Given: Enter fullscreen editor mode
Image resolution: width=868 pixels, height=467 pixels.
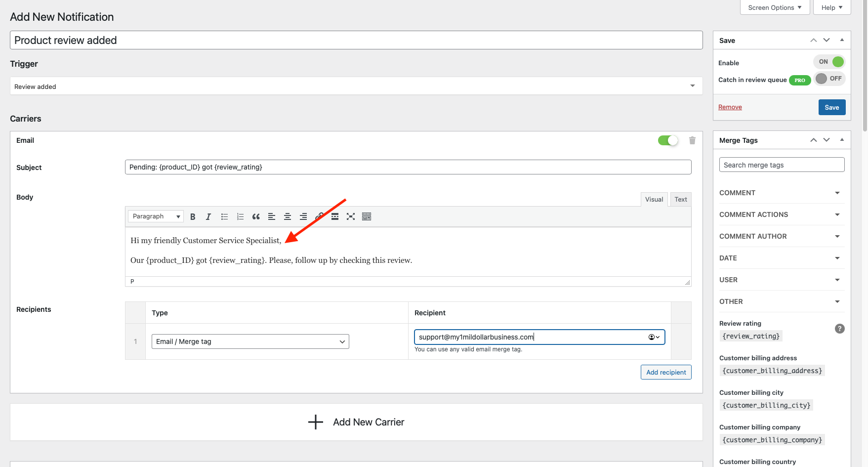Looking at the screenshot, I should [x=351, y=216].
